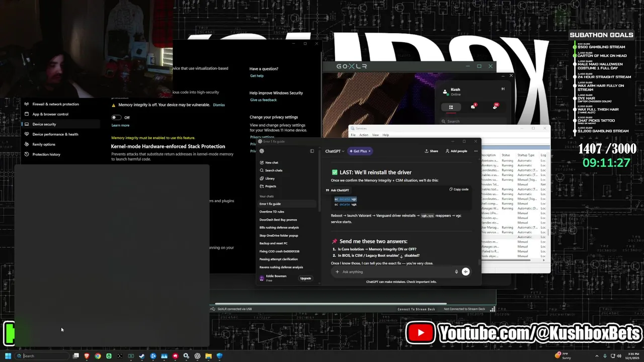Click Learn more under Memory integrity
The image size is (644, 362).
120,125
